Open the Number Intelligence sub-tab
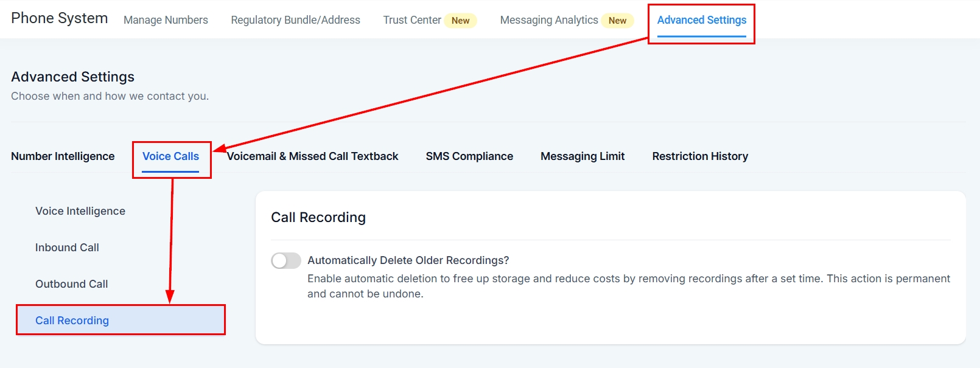Image resolution: width=980 pixels, height=368 pixels. pyautogui.click(x=63, y=156)
